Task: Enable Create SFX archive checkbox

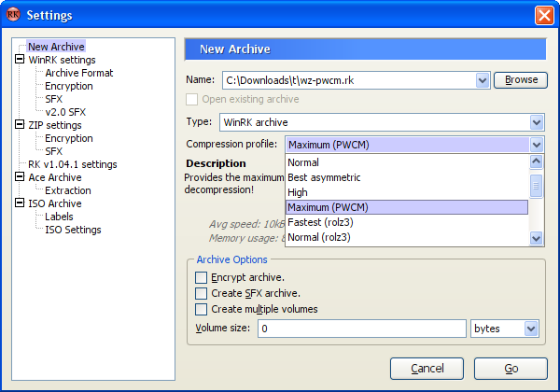Action: pyautogui.click(x=201, y=293)
